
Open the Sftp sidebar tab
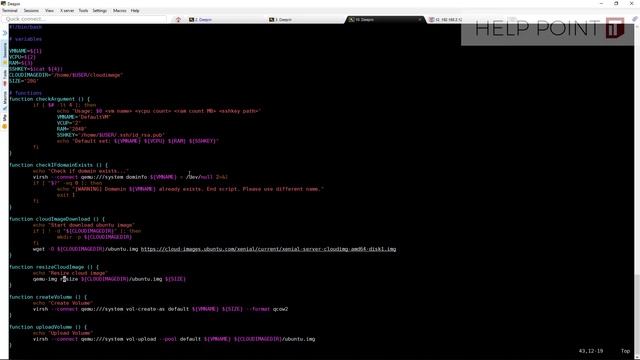[5, 121]
